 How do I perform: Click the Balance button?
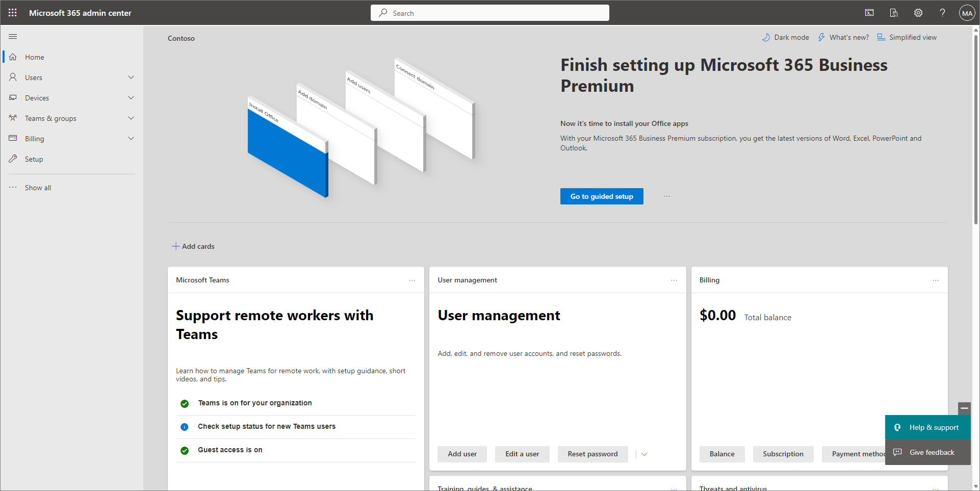coord(722,454)
